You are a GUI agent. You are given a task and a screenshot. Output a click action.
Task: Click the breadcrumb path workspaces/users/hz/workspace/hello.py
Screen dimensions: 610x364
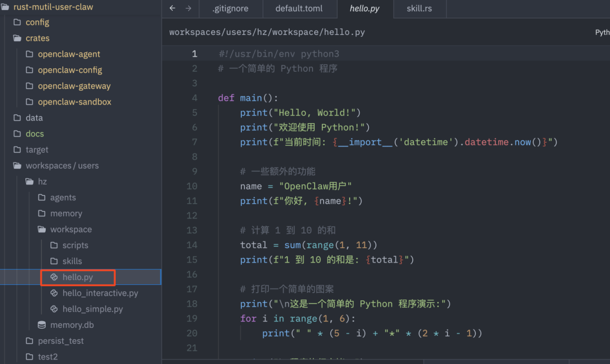tap(267, 32)
